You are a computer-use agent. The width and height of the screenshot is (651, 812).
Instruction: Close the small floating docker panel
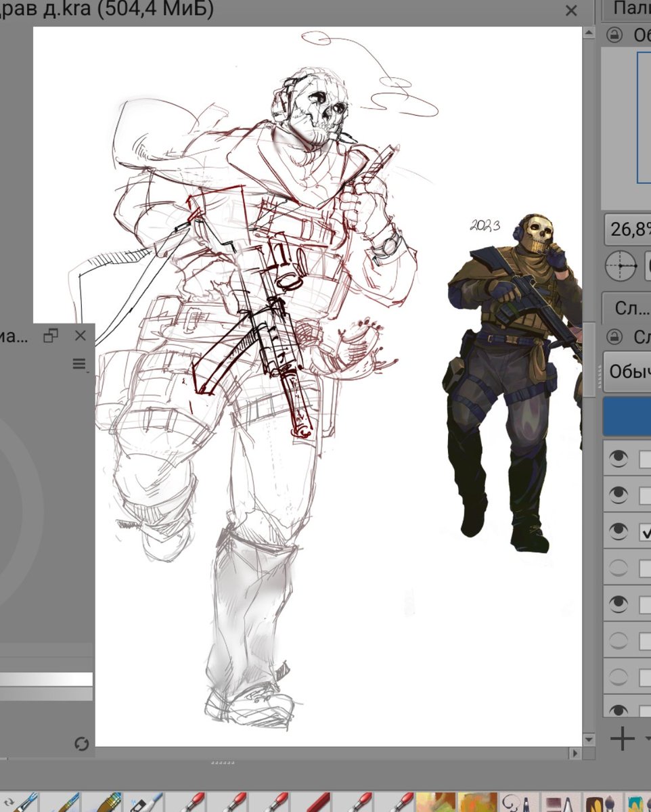[x=81, y=336]
